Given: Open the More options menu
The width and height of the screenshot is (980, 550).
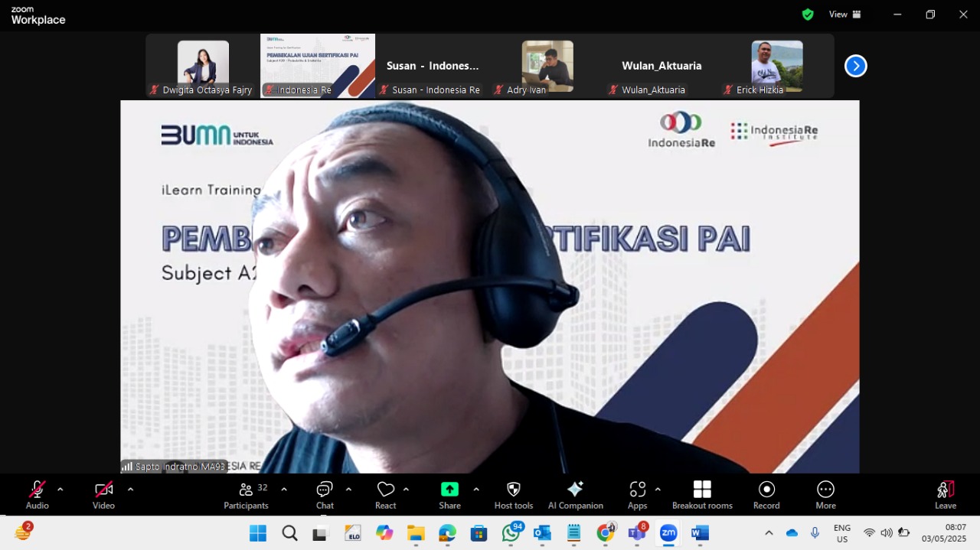Looking at the screenshot, I should click(x=825, y=495).
